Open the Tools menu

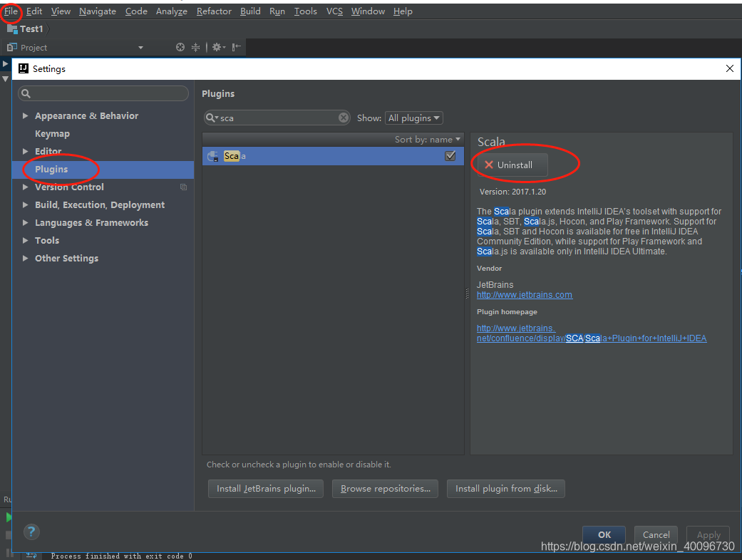tap(306, 11)
